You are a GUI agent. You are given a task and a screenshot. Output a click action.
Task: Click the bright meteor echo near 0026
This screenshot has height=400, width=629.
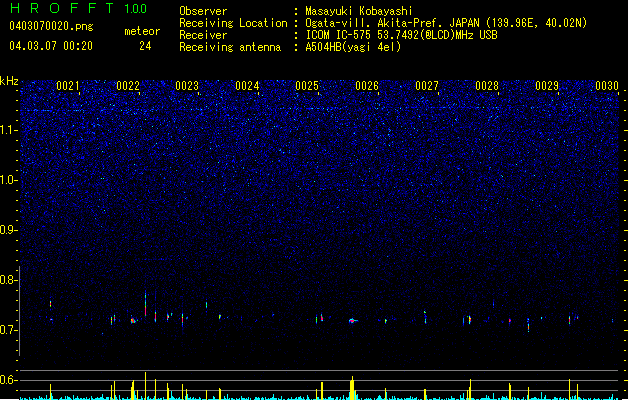coord(353,321)
